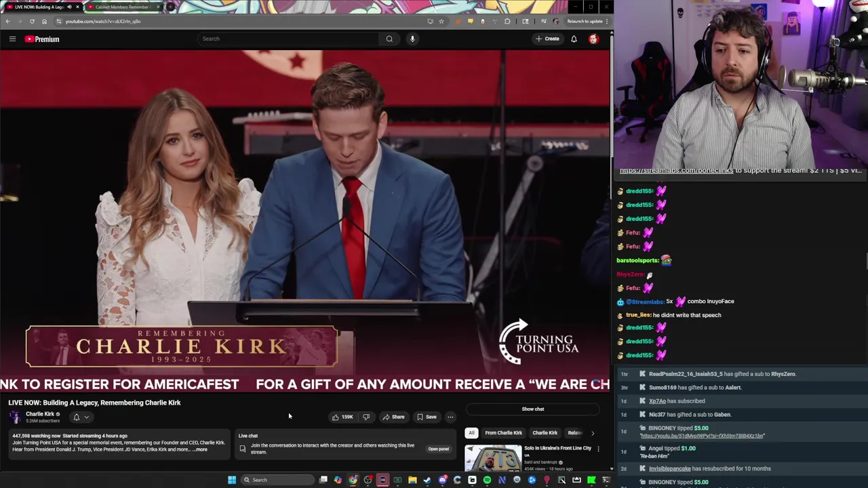The image size is (868, 488).
Task: Like the video showing 159K likes
Action: (342, 417)
